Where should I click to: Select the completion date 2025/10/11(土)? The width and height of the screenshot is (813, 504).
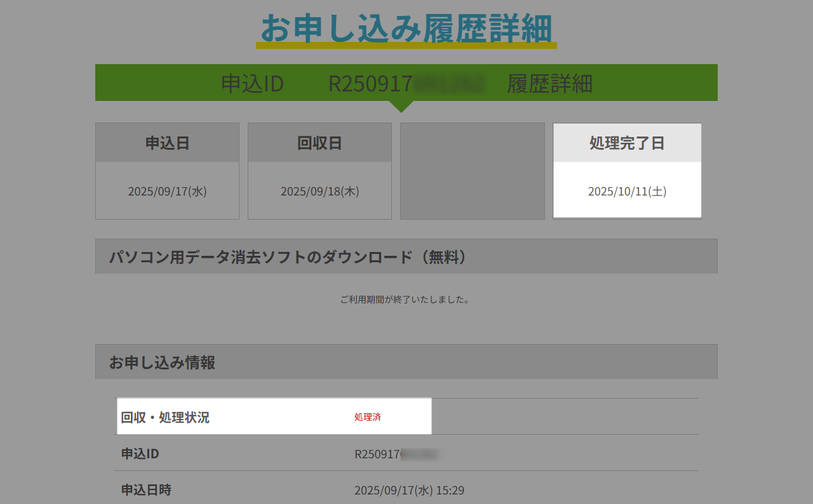click(627, 191)
